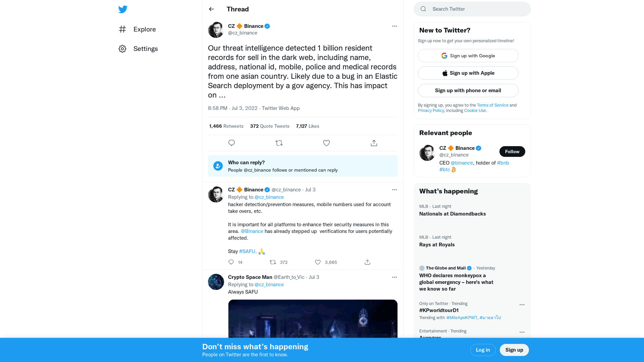Share the tweet using the upload icon
The image size is (644, 362).
coord(374,143)
